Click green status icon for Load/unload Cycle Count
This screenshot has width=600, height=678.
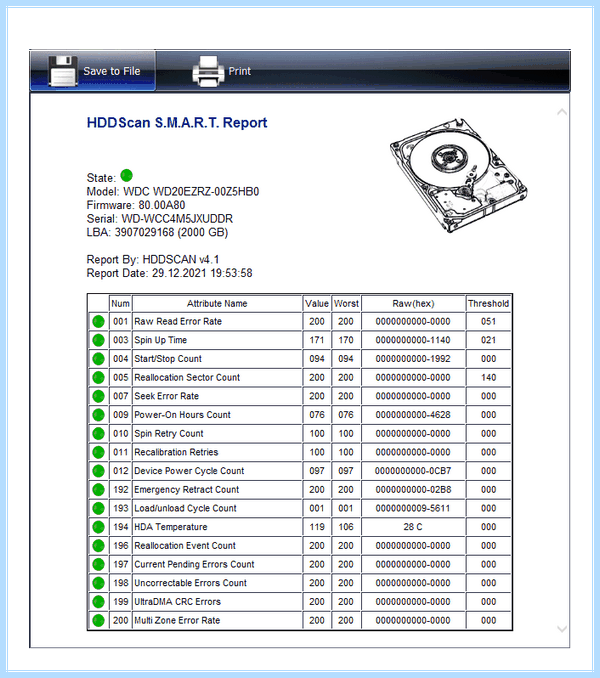point(99,508)
